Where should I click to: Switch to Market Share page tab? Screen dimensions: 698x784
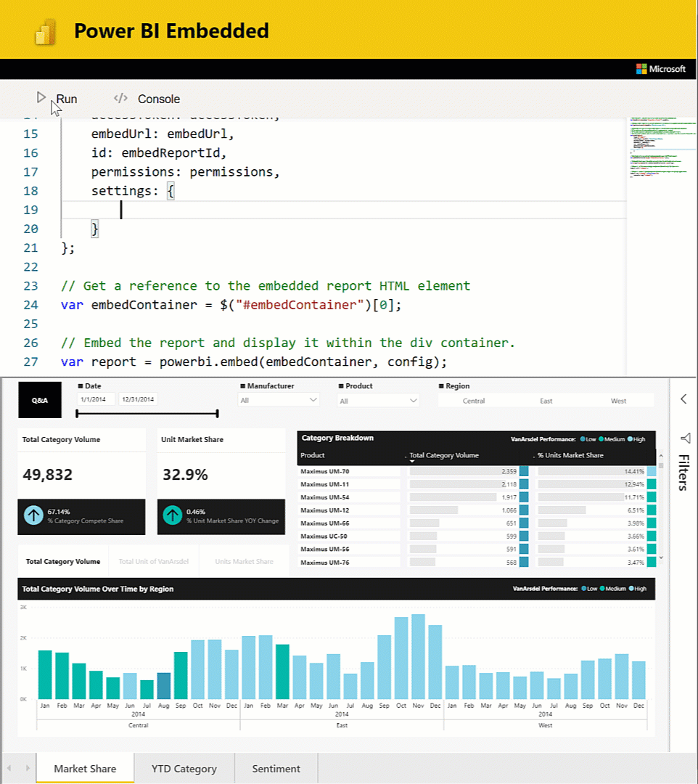pyautogui.click(x=85, y=769)
